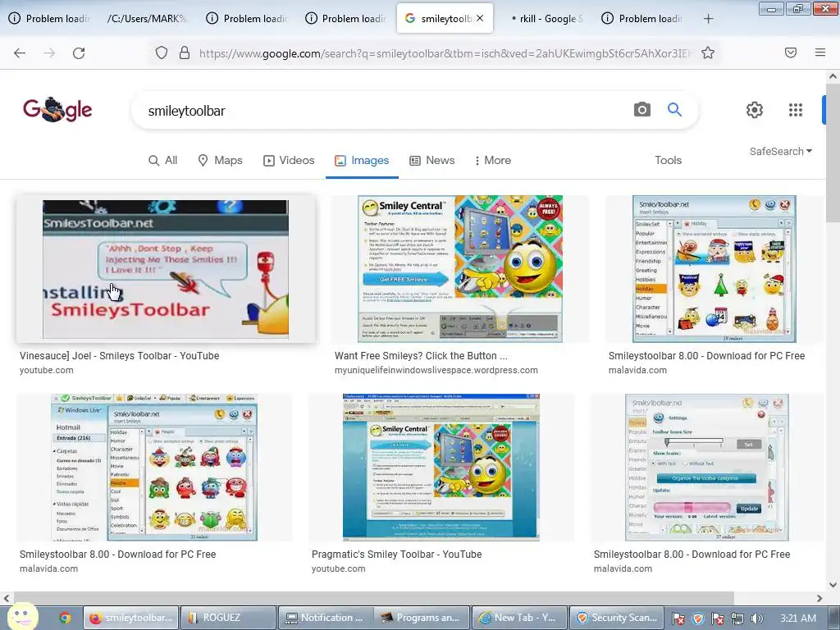
Task: Click the smileytoolbar search input field
Action: [386, 111]
